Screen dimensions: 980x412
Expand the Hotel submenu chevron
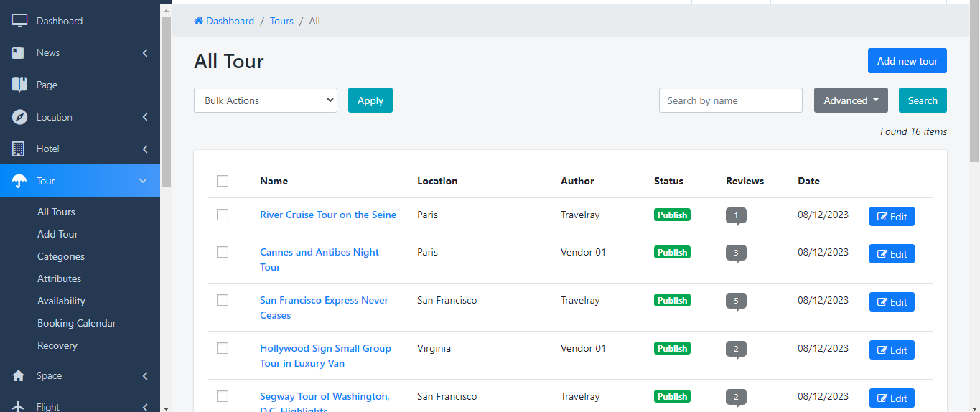145,149
